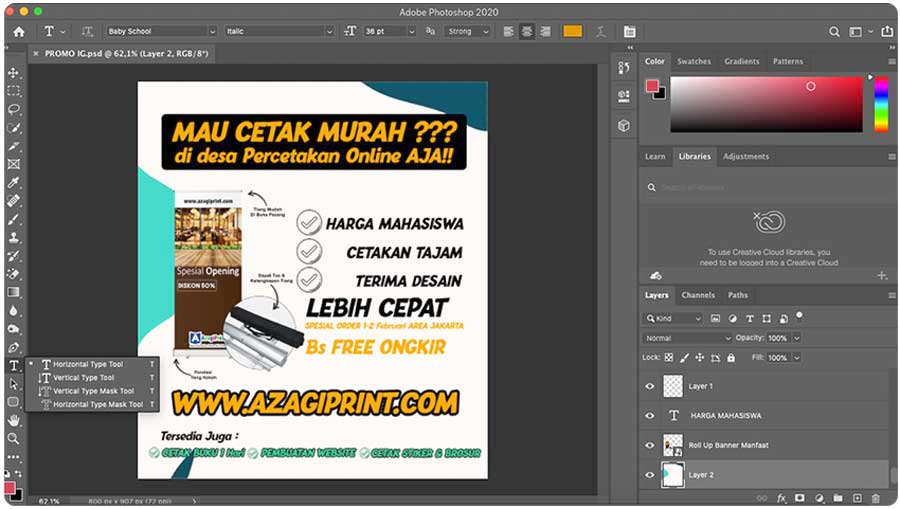Screen dimensions: 900x509
Task: Select the Pen tool
Action: [14, 347]
